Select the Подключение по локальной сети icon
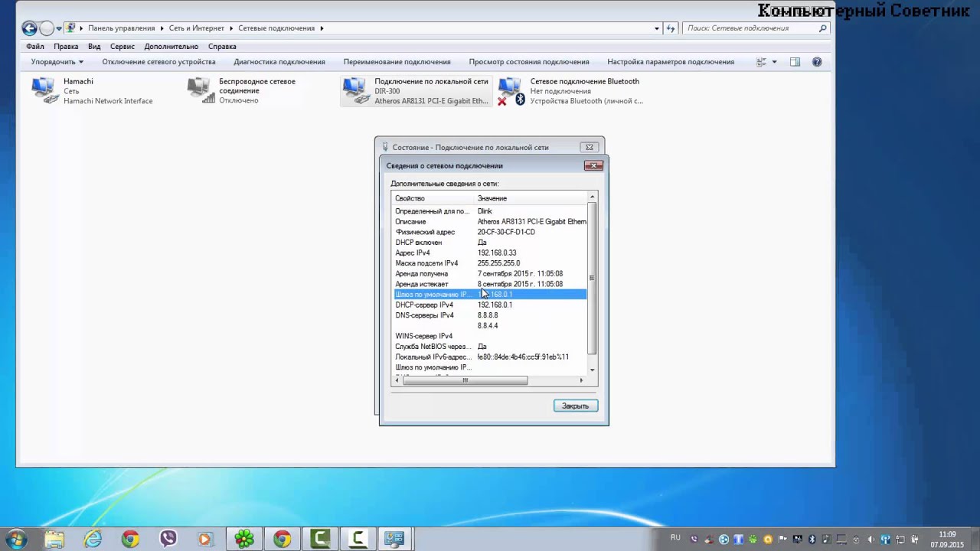The height and width of the screenshot is (551, 980). click(x=356, y=90)
